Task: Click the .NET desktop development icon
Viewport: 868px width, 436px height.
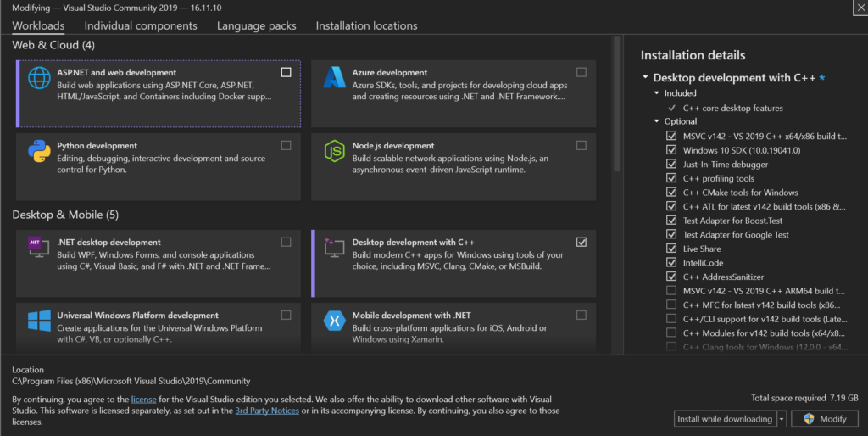Action: tap(39, 248)
